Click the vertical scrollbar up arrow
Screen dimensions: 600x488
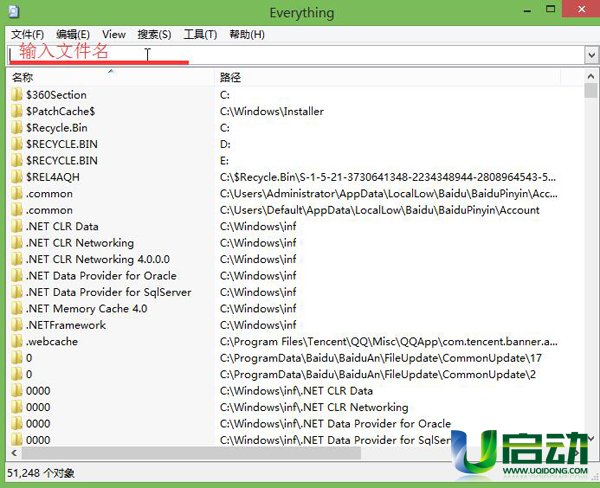coord(591,77)
